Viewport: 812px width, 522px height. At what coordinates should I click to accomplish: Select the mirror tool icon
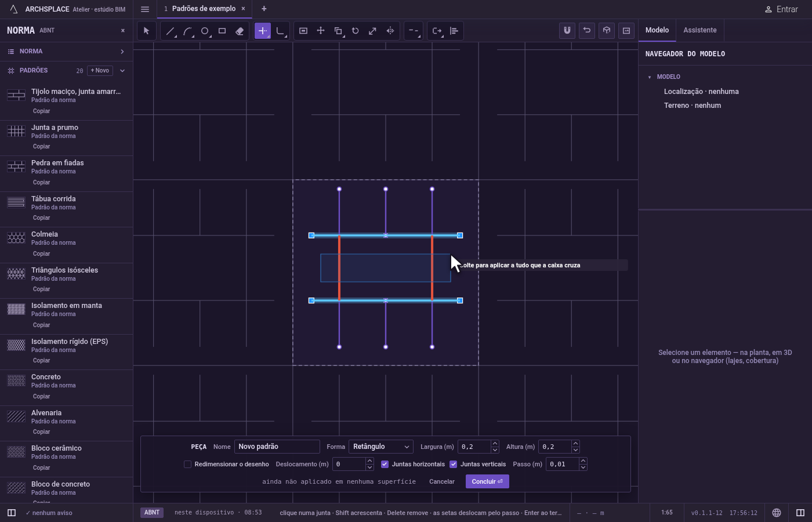390,31
